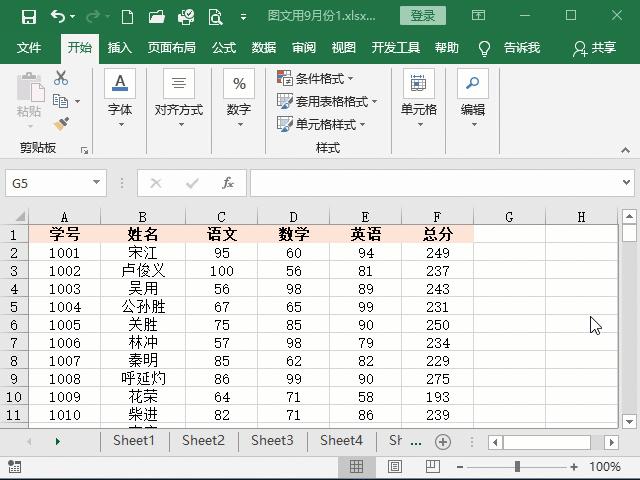The width and height of the screenshot is (640, 480).
Task: Select Normal view in status bar
Action: (x=356, y=467)
